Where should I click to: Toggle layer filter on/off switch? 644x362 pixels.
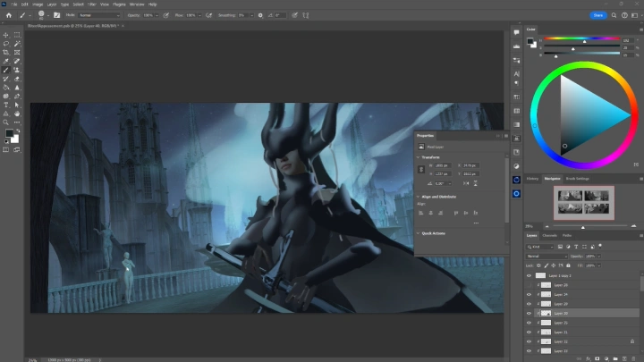coord(600,247)
